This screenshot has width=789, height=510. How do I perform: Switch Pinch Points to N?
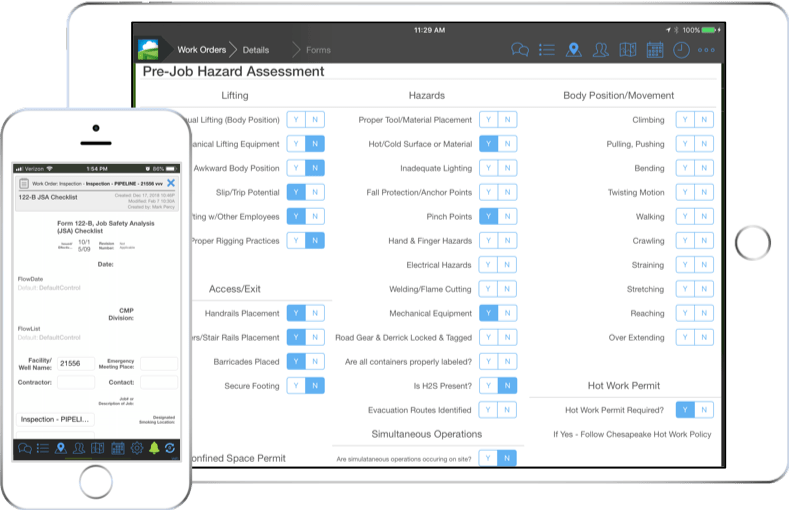pos(507,216)
